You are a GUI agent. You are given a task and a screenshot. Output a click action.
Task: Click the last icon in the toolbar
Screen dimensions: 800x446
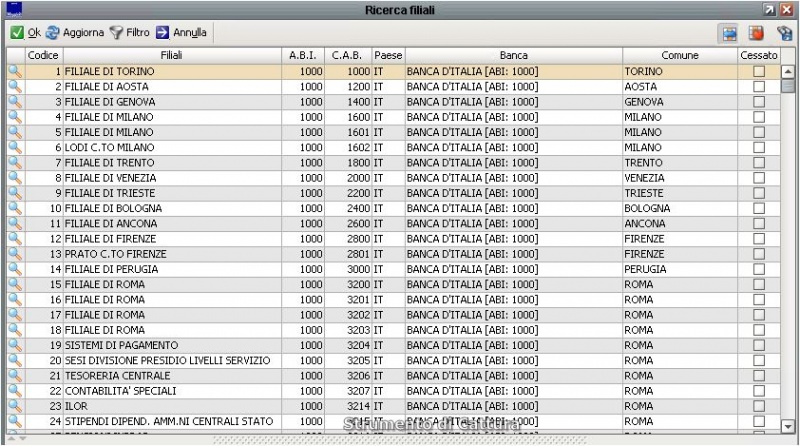[784, 34]
